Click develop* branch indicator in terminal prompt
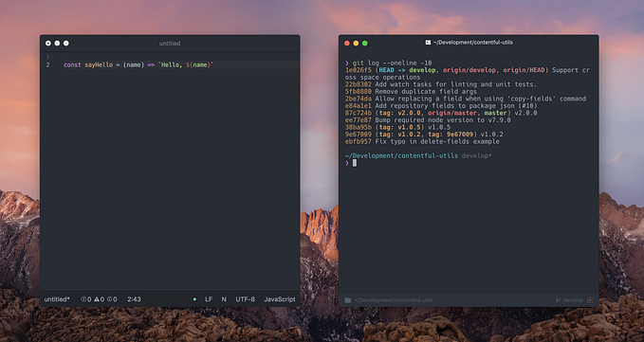The height and width of the screenshot is (342, 644). (x=476, y=155)
